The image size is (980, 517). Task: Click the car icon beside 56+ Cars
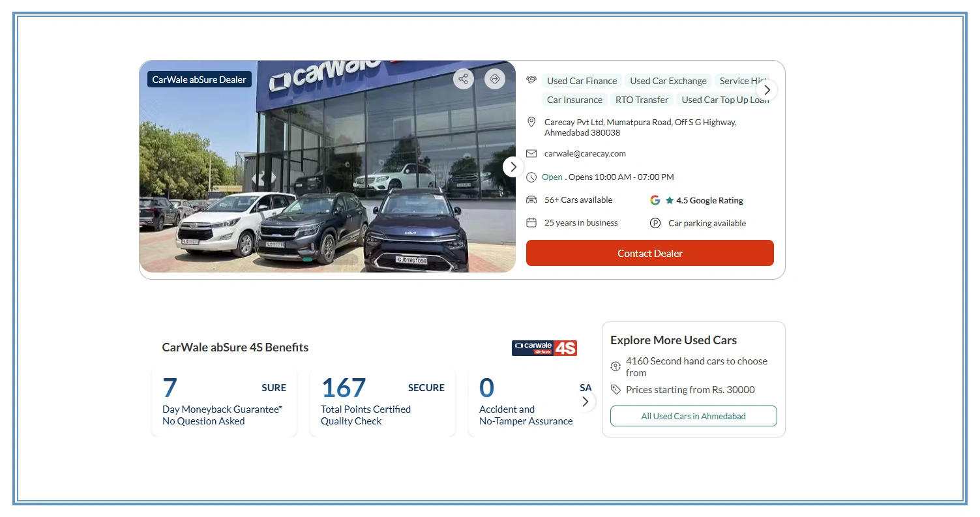click(x=531, y=200)
